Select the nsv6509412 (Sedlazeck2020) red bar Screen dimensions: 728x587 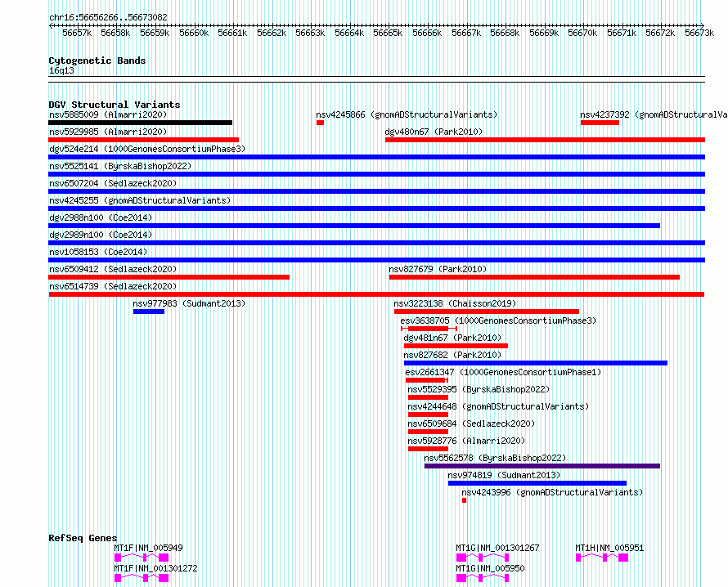pyautogui.click(x=169, y=277)
